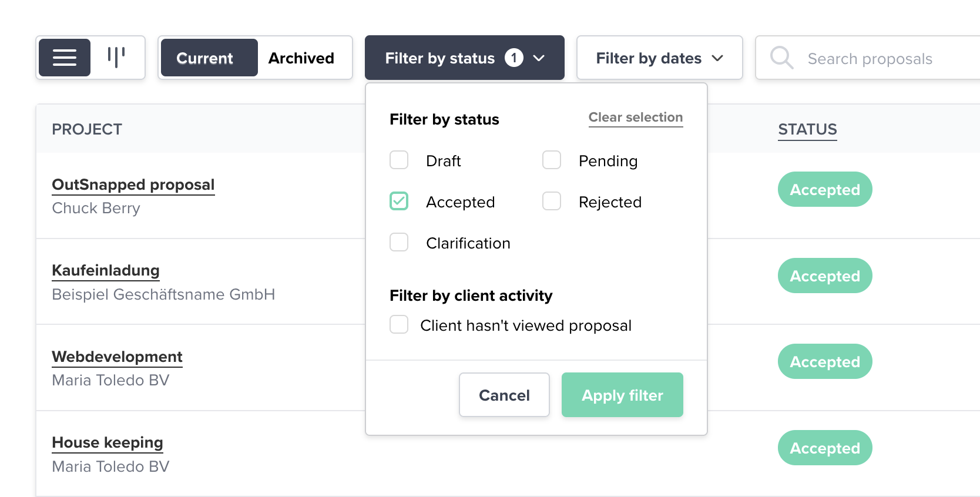
Task: Open the OutSnapped proposal
Action: click(x=133, y=184)
